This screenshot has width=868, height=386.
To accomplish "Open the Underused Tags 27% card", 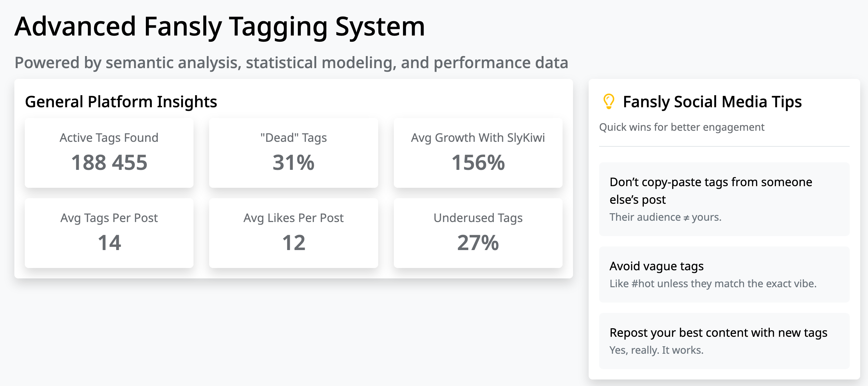I will pos(477,233).
